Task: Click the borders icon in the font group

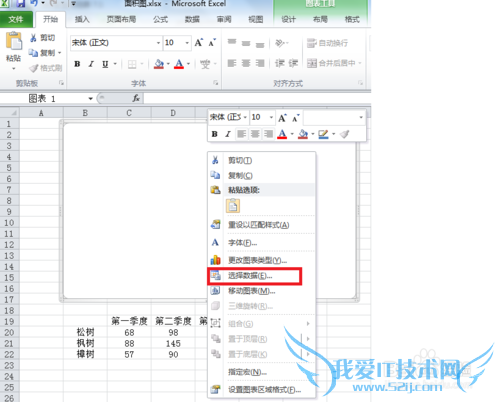Action: tap(132, 64)
